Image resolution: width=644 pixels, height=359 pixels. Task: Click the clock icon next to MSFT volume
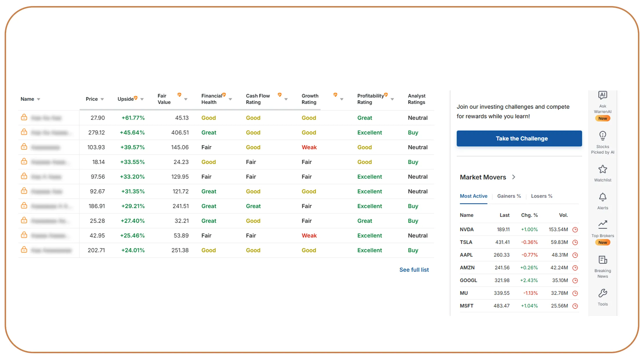pos(575,306)
